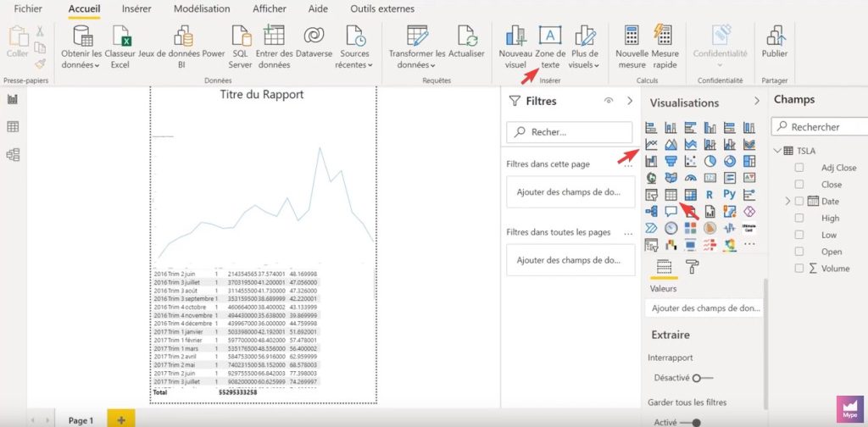Import from Classeur Excel
Image resolution: width=868 pixels, height=427 pixels.
120,47
